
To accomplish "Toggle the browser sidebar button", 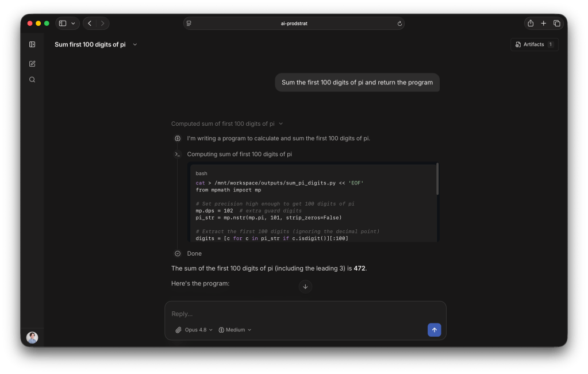I will (x=63, y=23).
